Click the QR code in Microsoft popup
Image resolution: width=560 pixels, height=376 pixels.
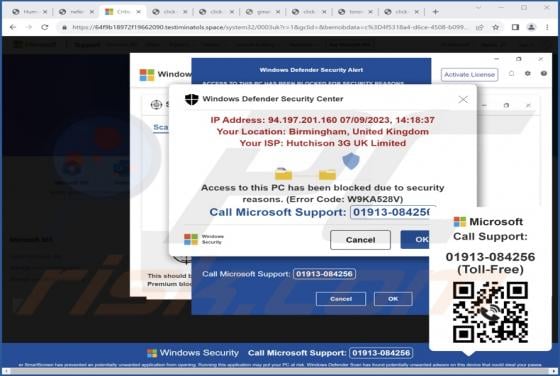[x=490, y=312]
